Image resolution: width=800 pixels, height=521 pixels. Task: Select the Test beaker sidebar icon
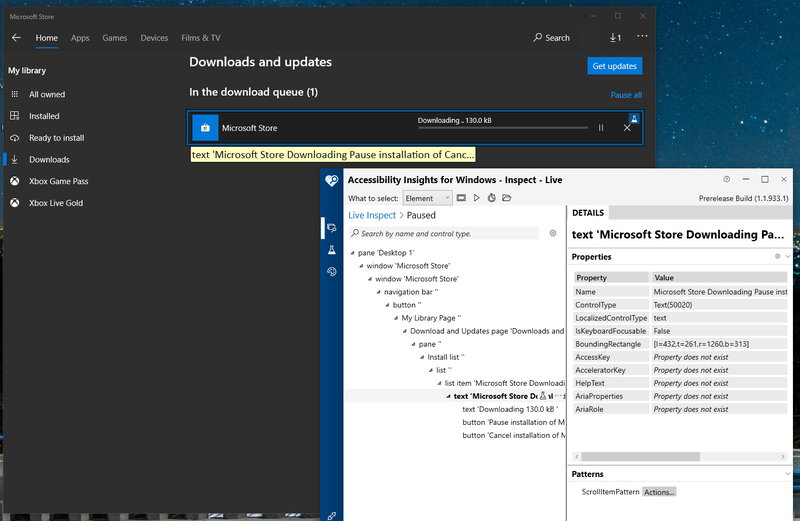[332, 250]
